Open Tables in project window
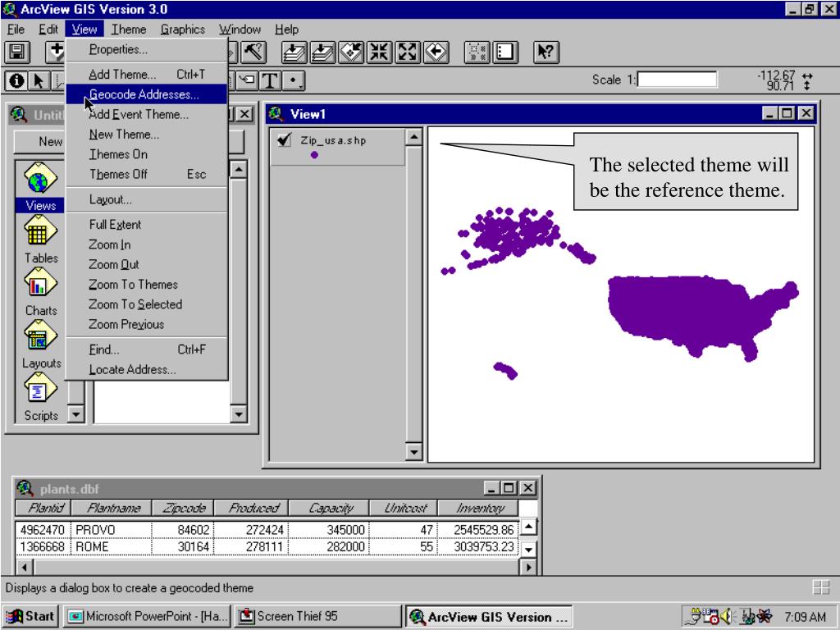Image resolution: width=840 pixels, height=630 pixels. coord(40,239)
